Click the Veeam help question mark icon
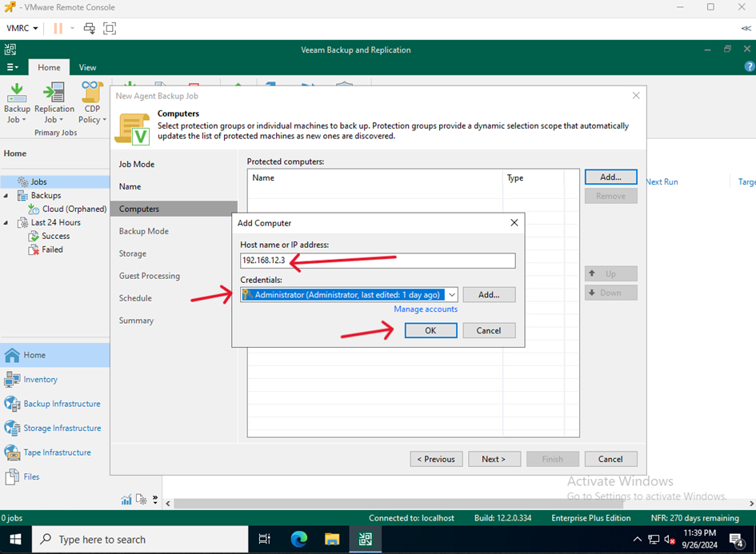Screen dimensions: 756x554 [x=750, y=67]
